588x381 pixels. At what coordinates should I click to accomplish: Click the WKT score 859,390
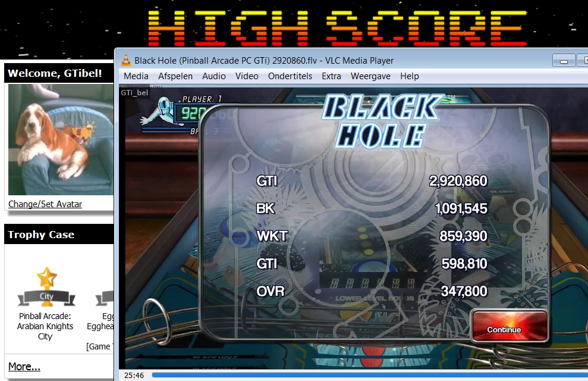[x=464, y=236]
